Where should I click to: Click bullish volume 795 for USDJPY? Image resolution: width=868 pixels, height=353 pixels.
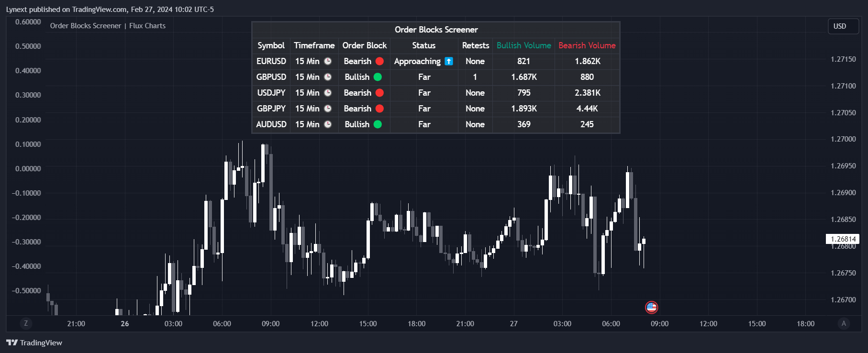[523, 93]
